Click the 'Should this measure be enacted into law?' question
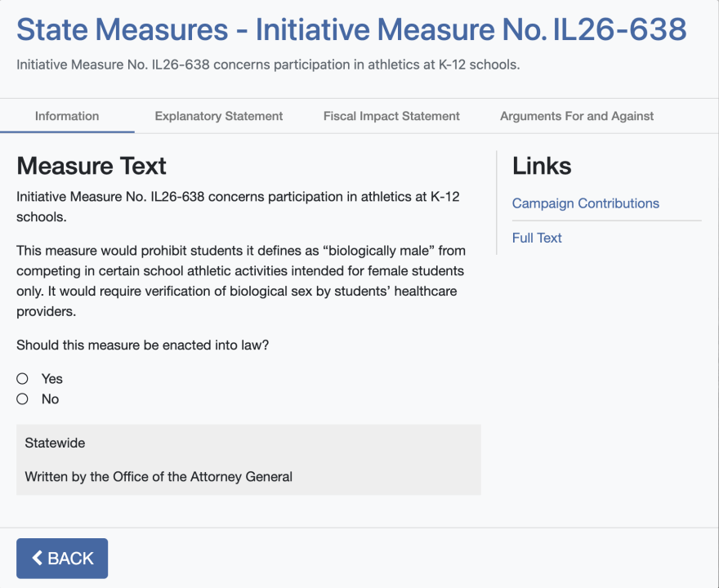Viewport: 719px width, 588px height. point(143,345)
